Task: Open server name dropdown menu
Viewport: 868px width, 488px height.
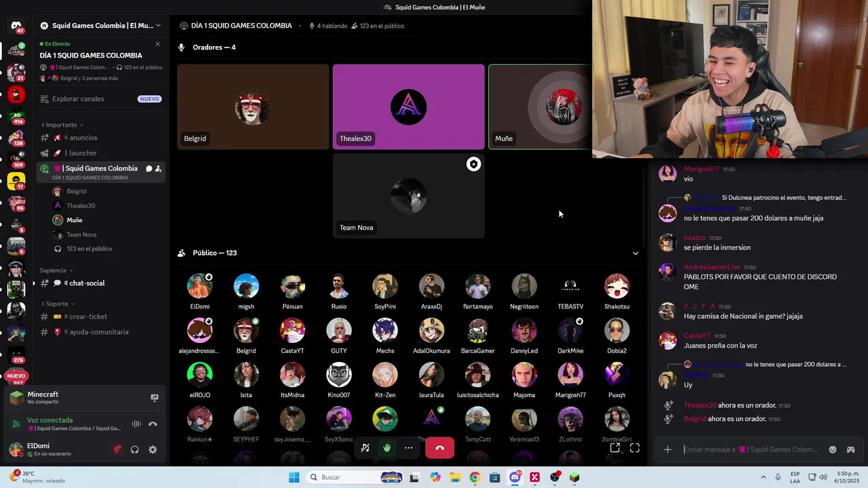Action: [x=100, y=26]
